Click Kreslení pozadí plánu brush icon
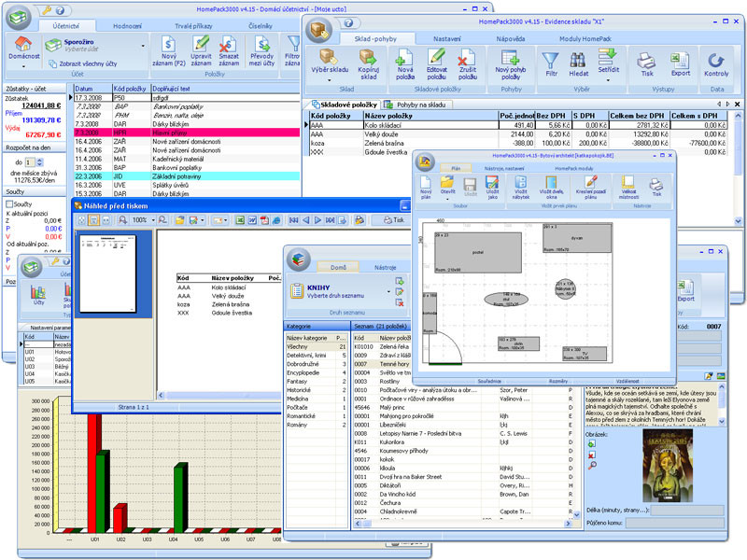The height and width of the screenshot is (560, 747). click(x=591, y=182)
